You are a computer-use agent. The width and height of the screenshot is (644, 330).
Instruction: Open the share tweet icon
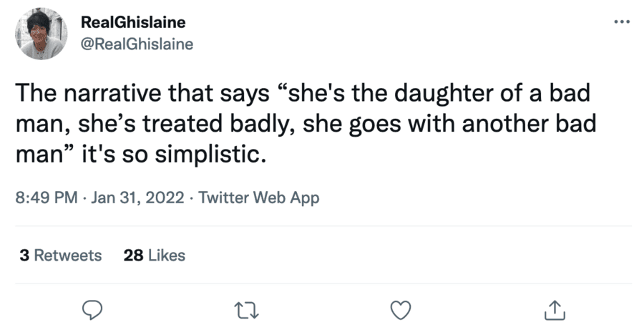pos(555,309)
